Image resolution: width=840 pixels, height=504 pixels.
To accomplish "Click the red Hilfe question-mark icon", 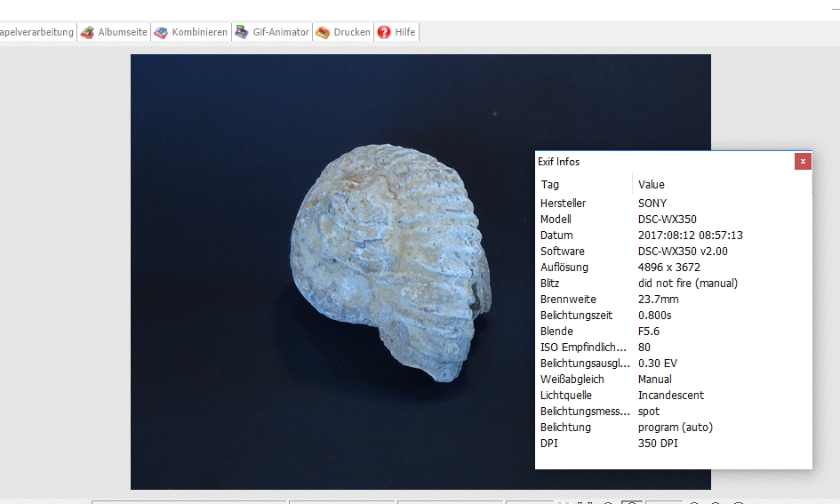I will click(384, 32).
